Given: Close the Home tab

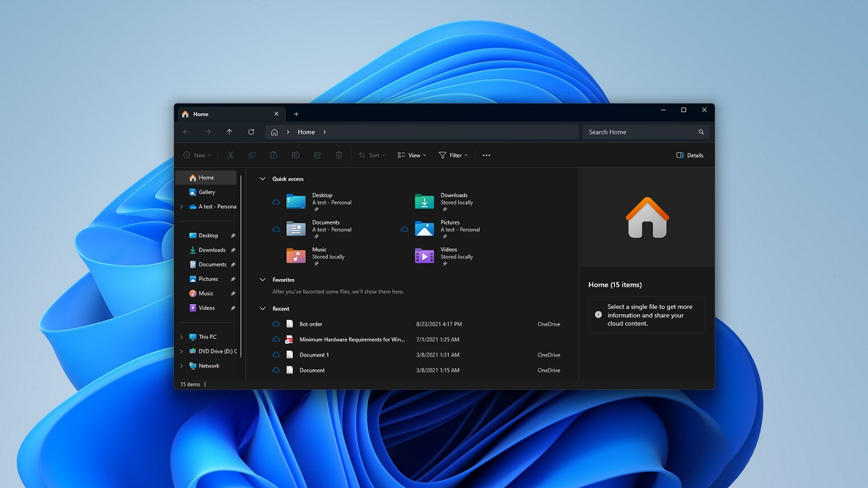Looking at the screenshot, I should point(277,114).
